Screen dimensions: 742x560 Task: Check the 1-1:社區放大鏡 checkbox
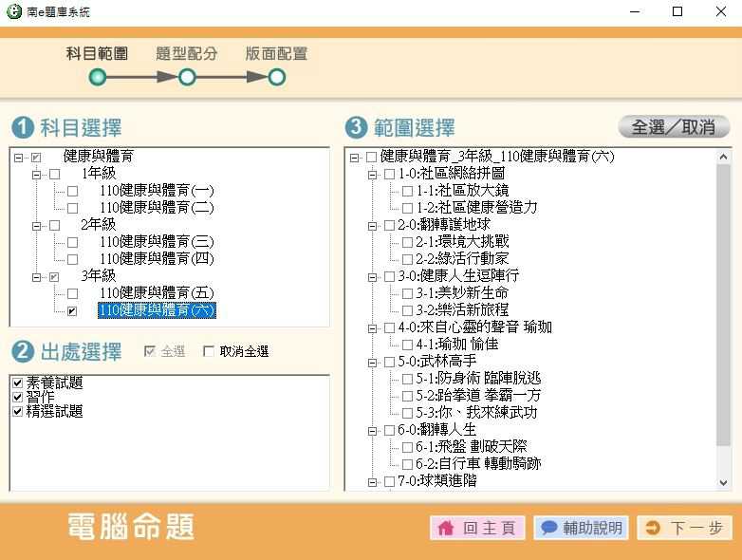tap(407, 191)
